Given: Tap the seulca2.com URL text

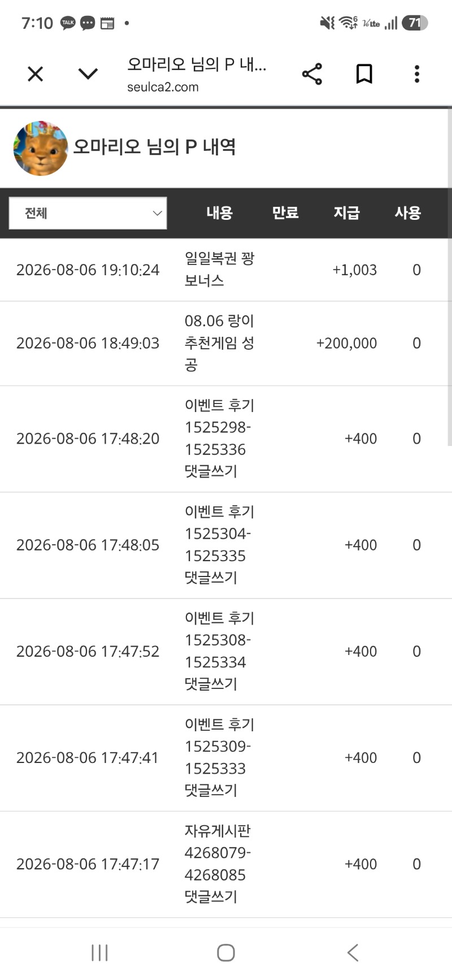Looking at the screenshot, I should coord(163,87).
